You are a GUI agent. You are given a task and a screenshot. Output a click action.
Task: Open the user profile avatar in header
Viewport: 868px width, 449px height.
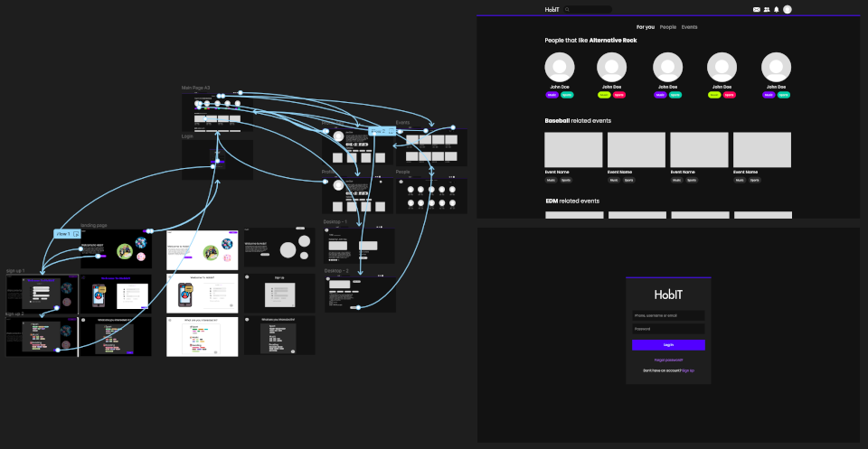(x=788, y=9)
